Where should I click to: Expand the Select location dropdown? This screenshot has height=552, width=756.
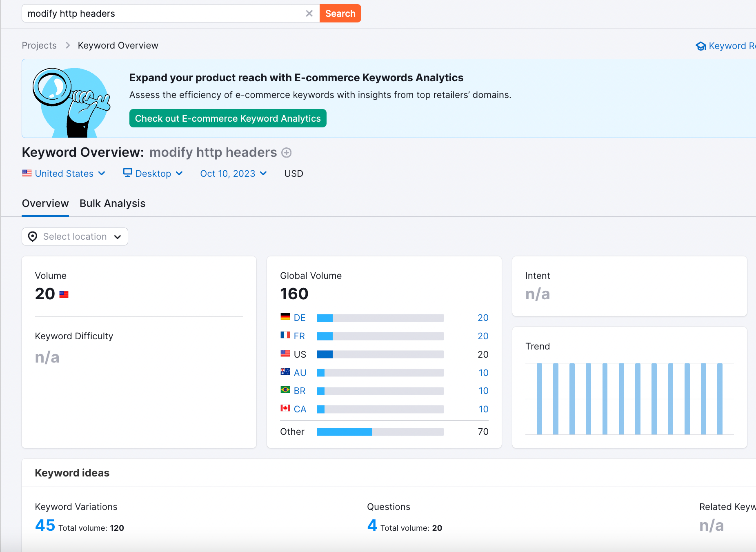(75, 237)
